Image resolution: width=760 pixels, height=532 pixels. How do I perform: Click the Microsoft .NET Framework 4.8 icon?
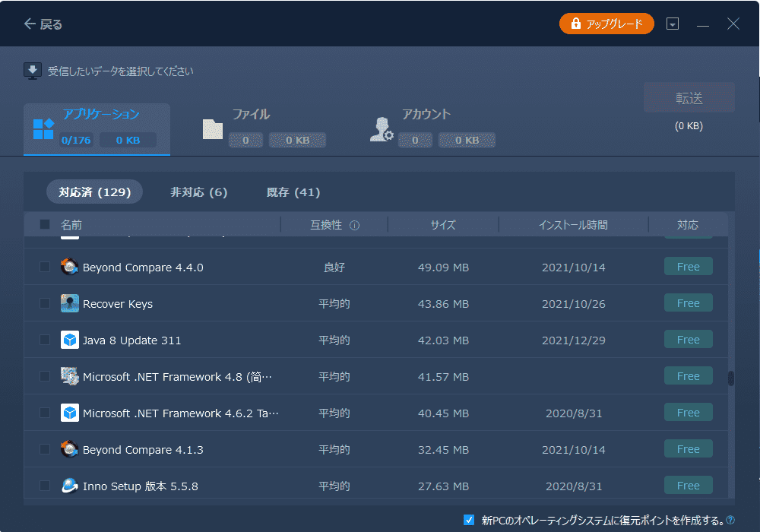point(70,376)
